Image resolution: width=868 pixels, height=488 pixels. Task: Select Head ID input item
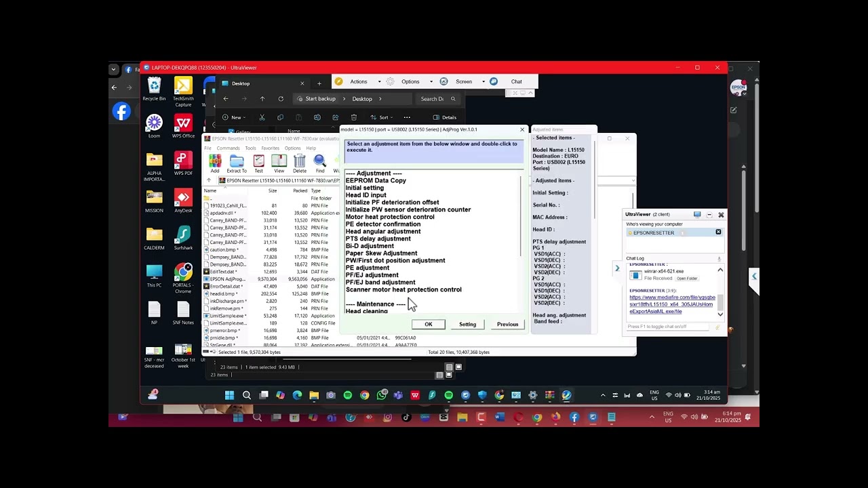(366, 195)
